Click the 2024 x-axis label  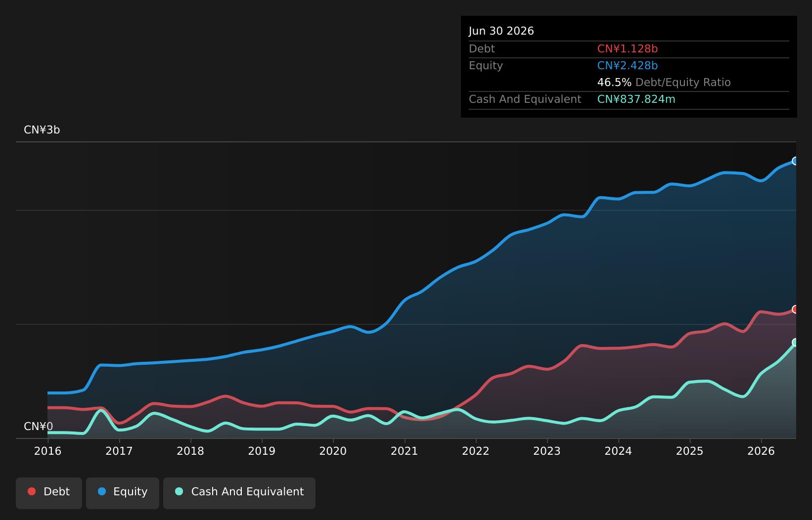pyautogui.click(x=618, y=451)
